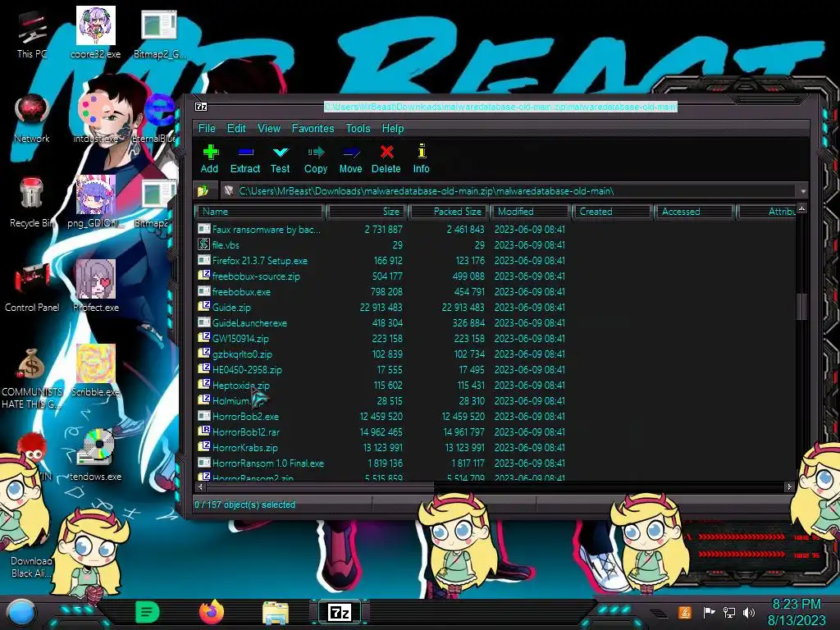The height and width of the screenshot is (630, 840).
Task: Select Network desktop icon
Action: click(x=32, y=119)
